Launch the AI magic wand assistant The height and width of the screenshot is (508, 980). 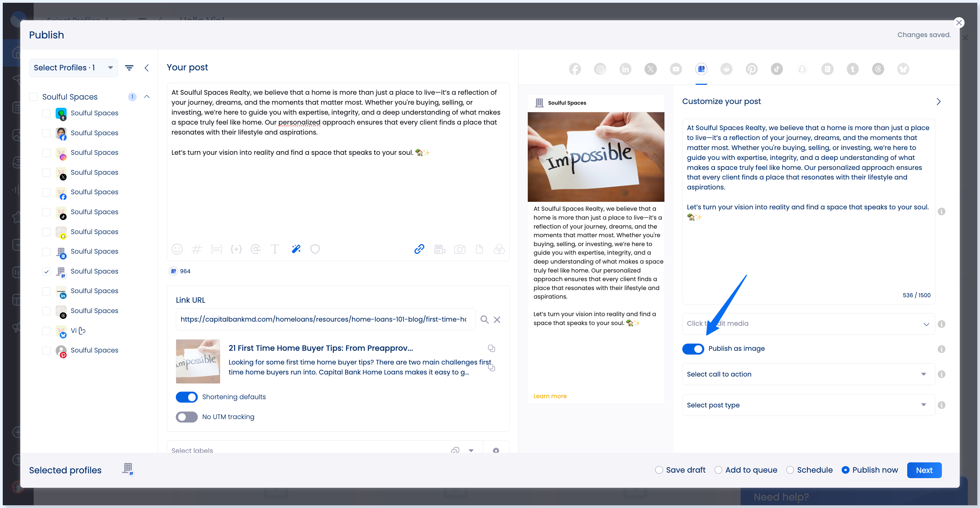pyautogui.click(x=296, y=249)
